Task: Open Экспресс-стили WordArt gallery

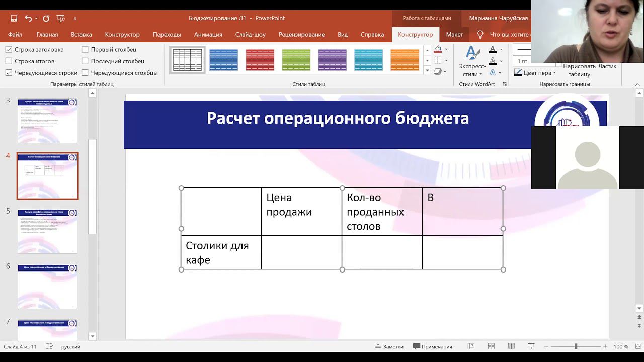Action: pyautogui.click(x=472, y=62)
